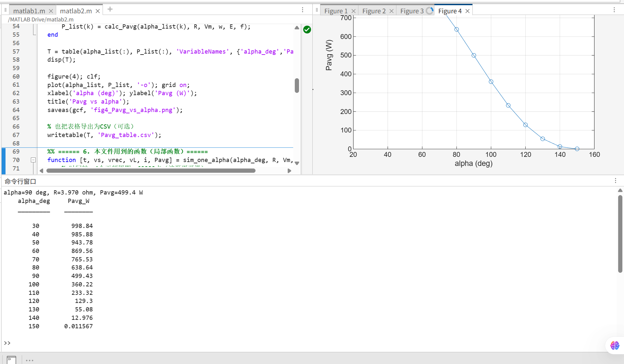
Task: Click the figure panel drag handle icon
Action: [x=317, y=10]
